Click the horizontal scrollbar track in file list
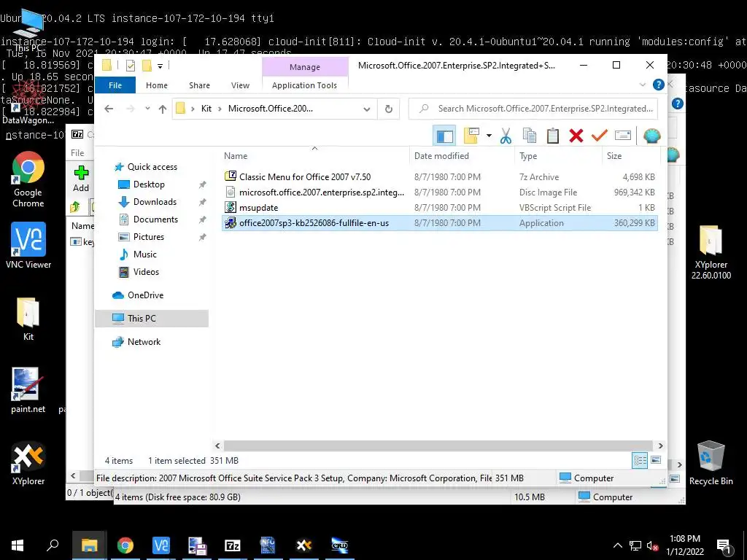Image resolution: width=747 pixels, height=560 pixels. (438, 446)
